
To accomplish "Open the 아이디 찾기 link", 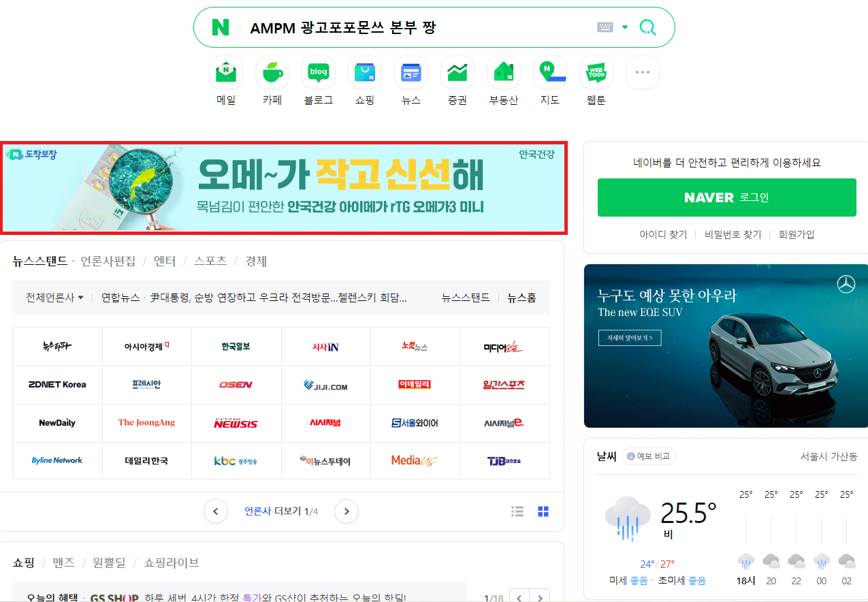I will pyautogui.click(x=663, y=234).
